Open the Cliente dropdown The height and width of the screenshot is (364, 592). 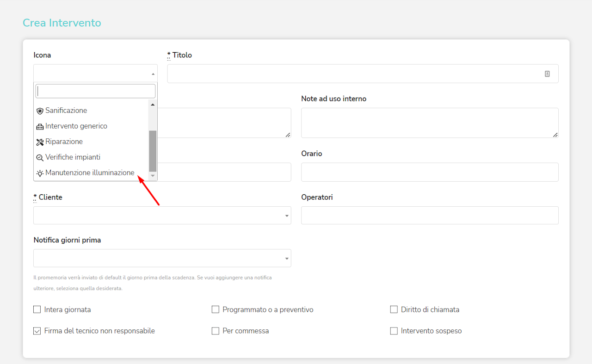point(162,216)
